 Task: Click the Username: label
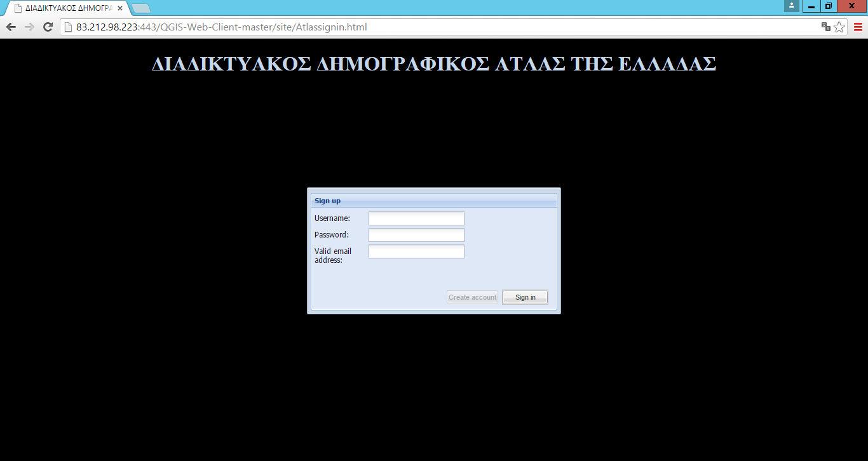[332, 218]
